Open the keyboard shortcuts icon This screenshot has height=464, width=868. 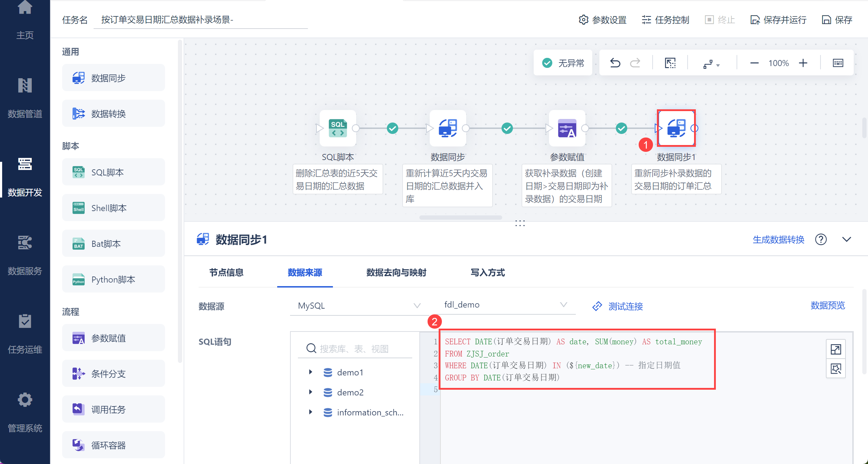coord(838,63)
